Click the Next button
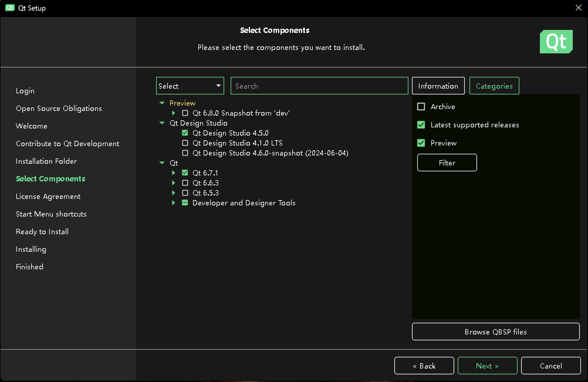 coord(487,366)
